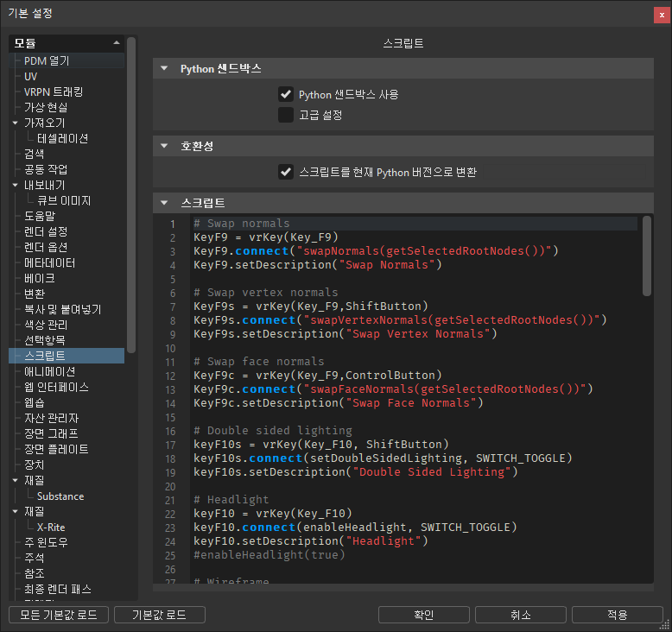Toggle the 고급 설정 checkbox
The height and width of the screenshot is (632, 672).
286,115
